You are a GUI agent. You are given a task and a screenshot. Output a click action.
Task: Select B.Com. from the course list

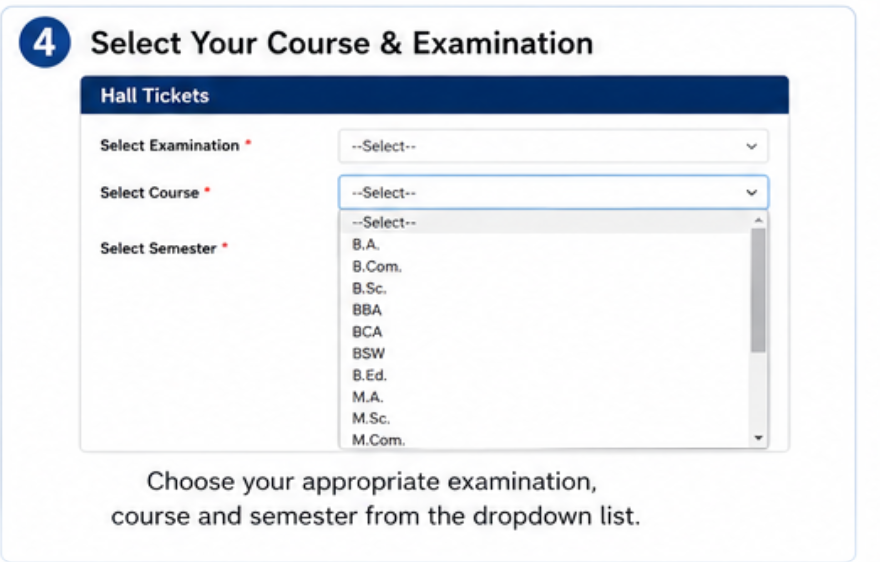[x=546, y=266]
